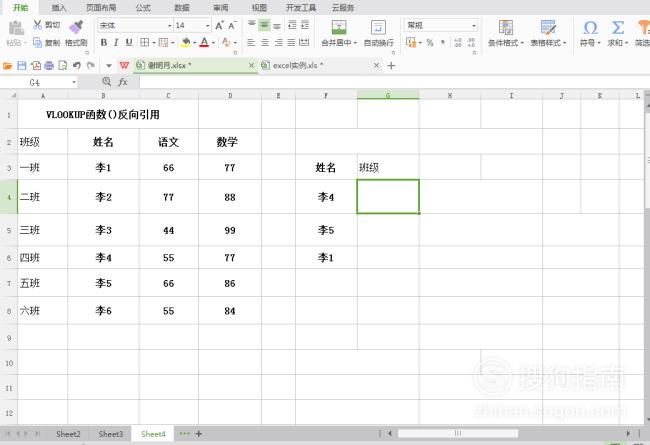Expand the font name dropdown (宋体)
The image size is (650, 445).
click(x=170, y=26)
